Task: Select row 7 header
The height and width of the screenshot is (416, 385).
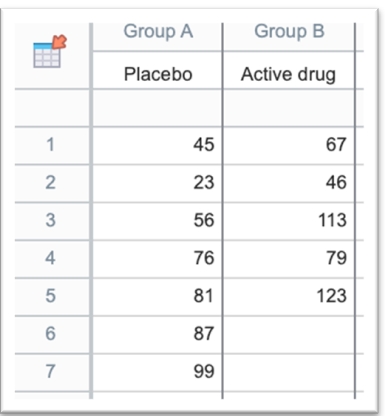Action: 52,372
